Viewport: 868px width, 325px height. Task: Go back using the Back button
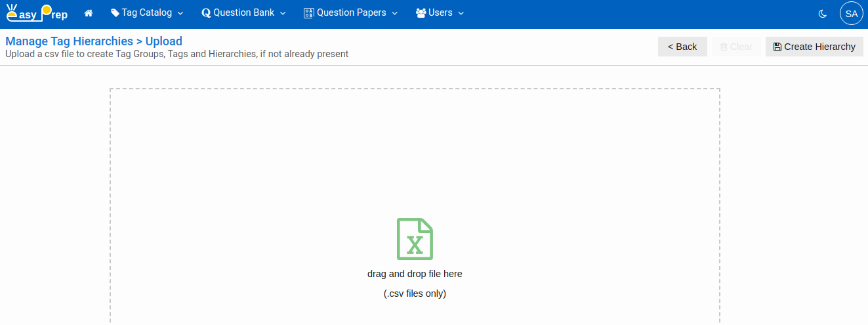tap(682, 47)
